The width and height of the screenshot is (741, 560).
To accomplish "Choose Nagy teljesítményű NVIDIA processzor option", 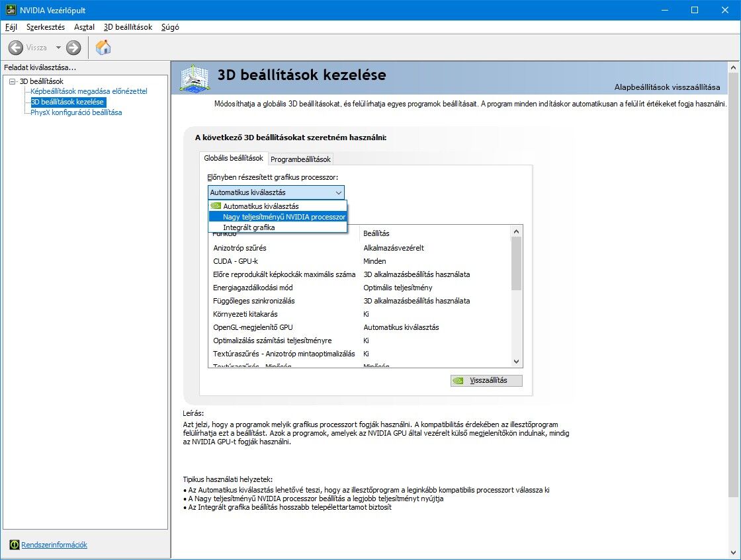I will (278, 217).
